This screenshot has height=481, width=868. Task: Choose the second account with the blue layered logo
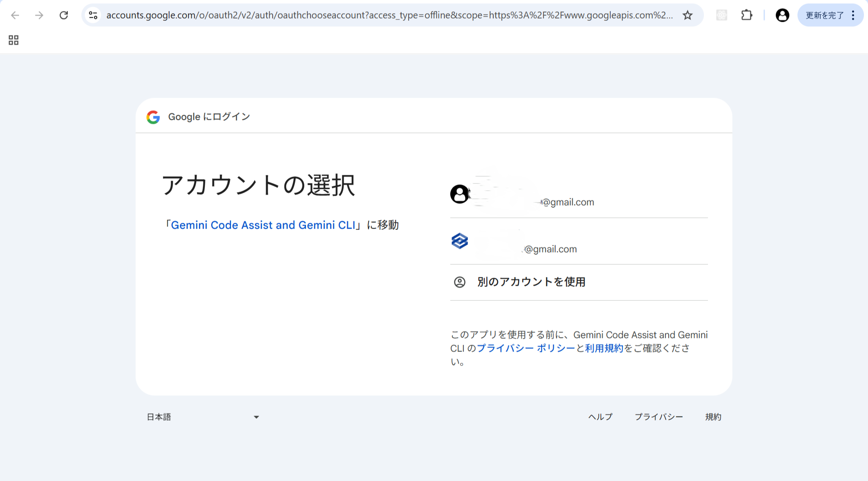point(579,242)
